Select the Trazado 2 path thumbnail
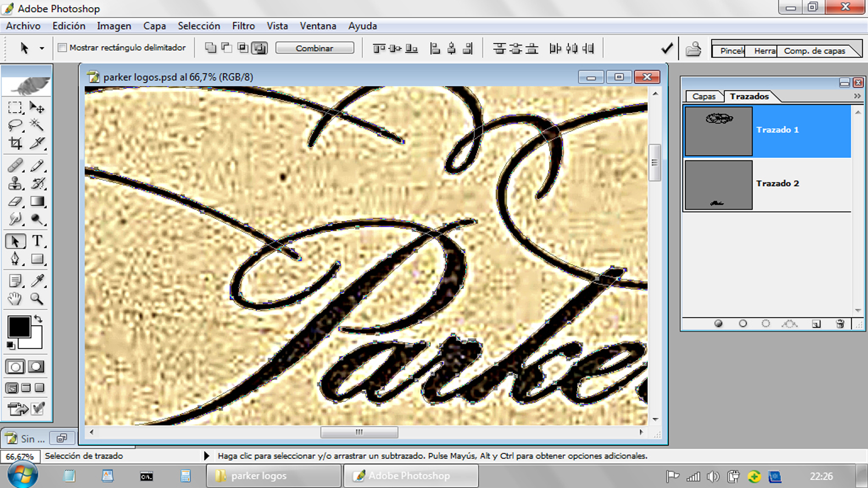 [x=718, y=185]
